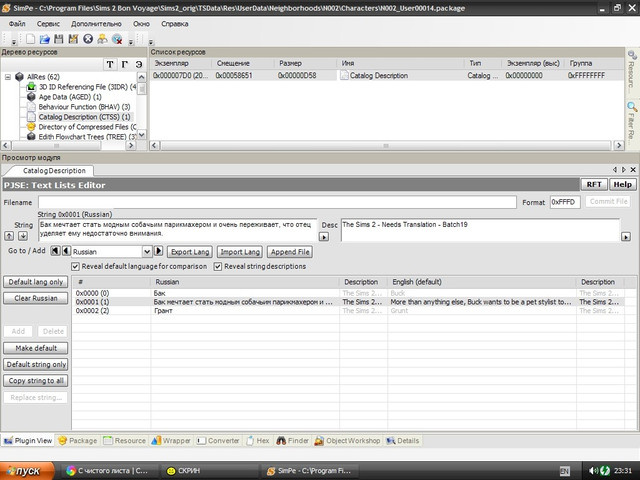Viewport: 640px width, 480px height.
Task: Click the Save As floppy-with-pencil icon
Action: pyautogui.click(x=73, y=39)
